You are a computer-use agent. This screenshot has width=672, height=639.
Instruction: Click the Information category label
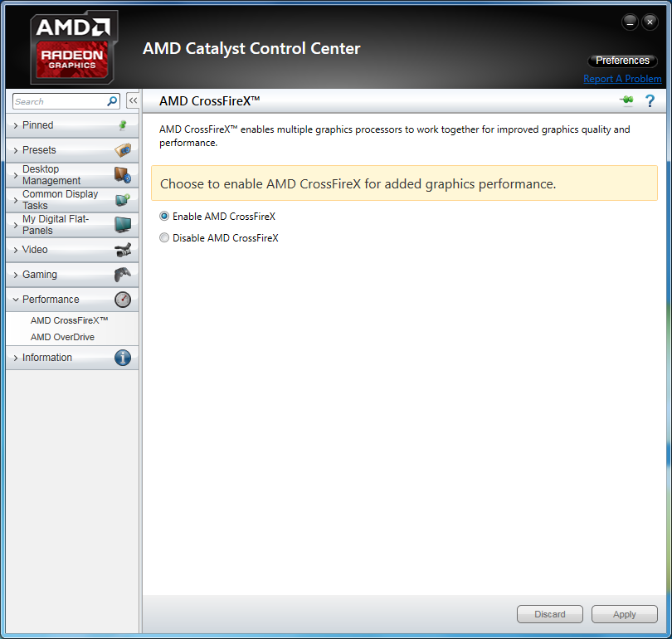47,358
